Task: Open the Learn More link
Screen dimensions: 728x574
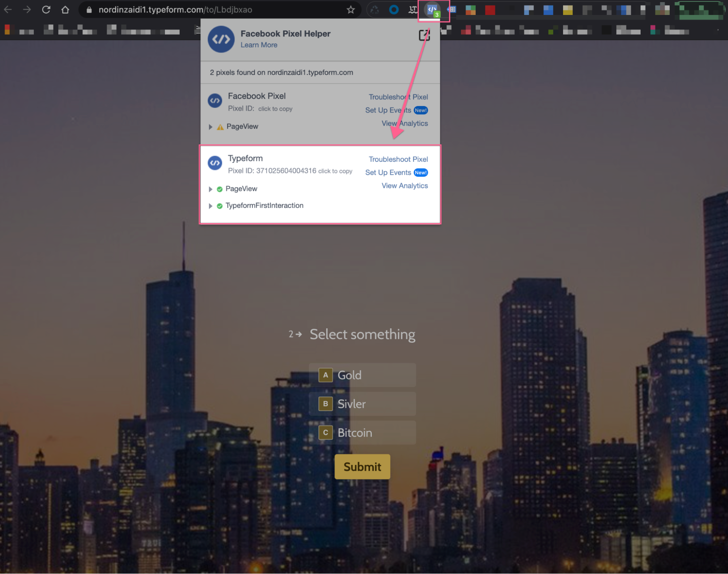Action: (259, 45)
